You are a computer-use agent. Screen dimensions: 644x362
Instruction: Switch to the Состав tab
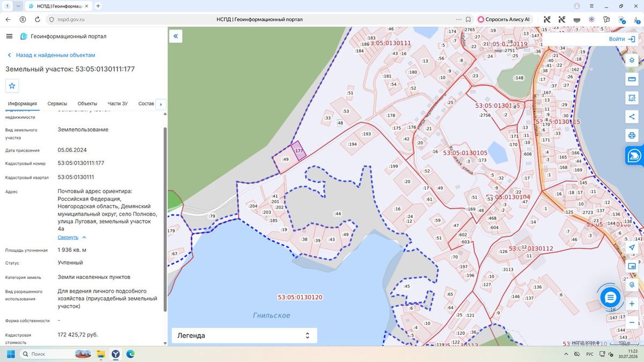(x=146, y=104)
